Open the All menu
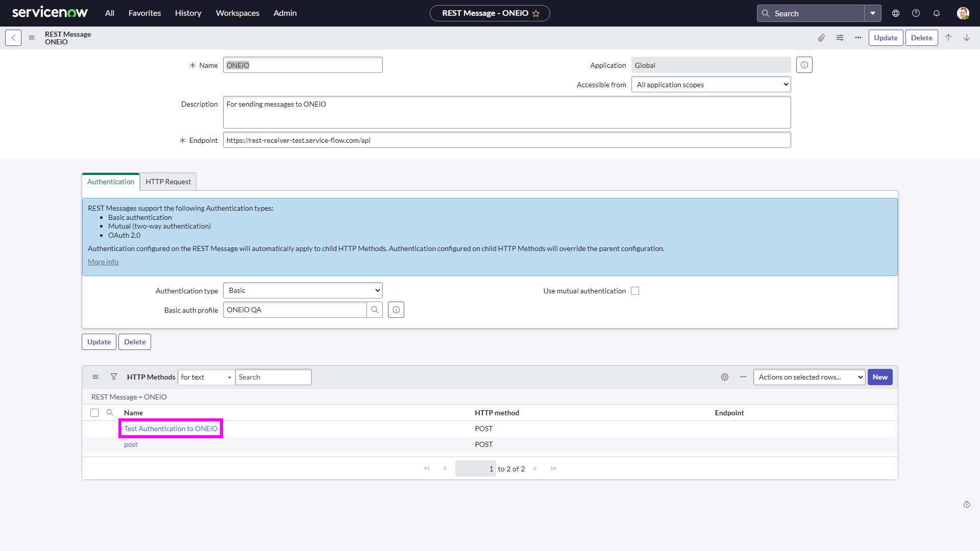 [110, 13]
